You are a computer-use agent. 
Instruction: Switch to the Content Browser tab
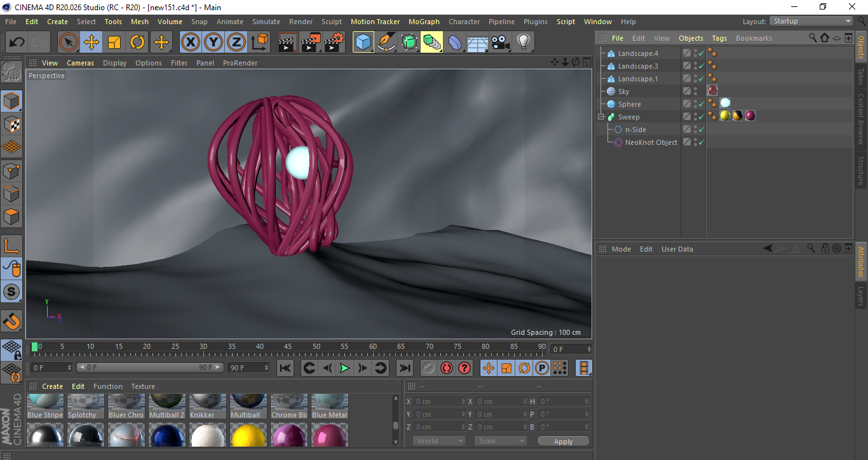861,119
